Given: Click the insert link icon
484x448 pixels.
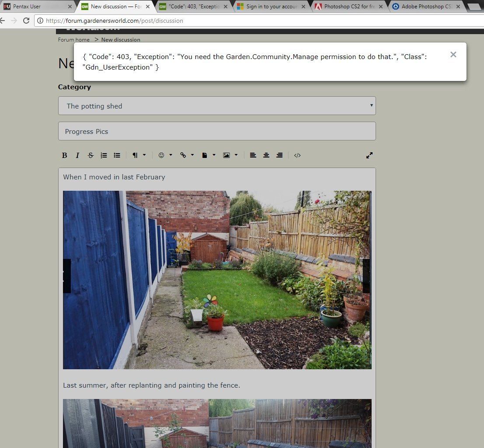Looking at the screenshot, I should (183, 155).
